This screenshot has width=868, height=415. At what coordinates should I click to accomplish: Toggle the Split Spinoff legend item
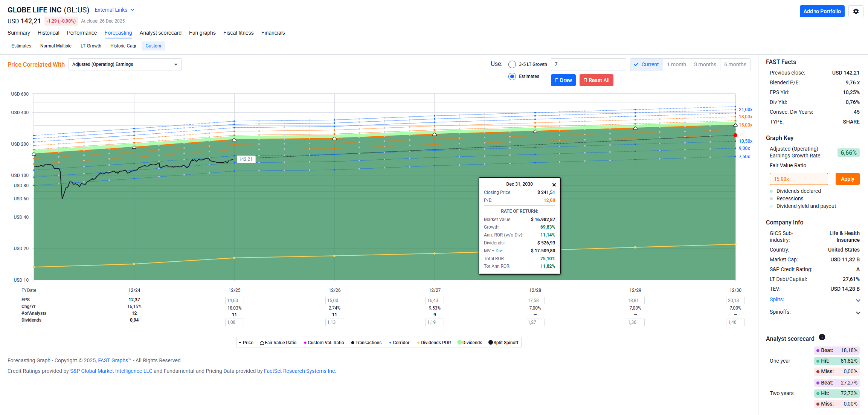click(x=503, y=343)
